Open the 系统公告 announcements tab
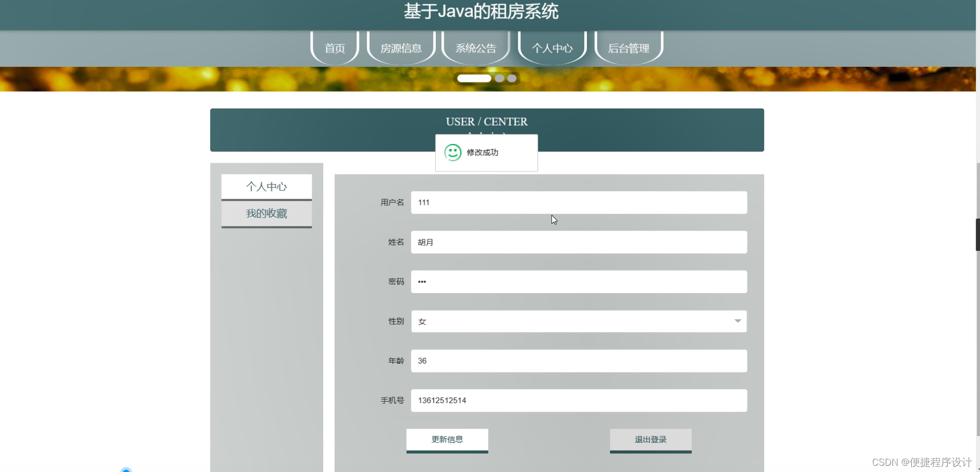The width and height of the screenshot is (980, 472). (x=475, y=48)
